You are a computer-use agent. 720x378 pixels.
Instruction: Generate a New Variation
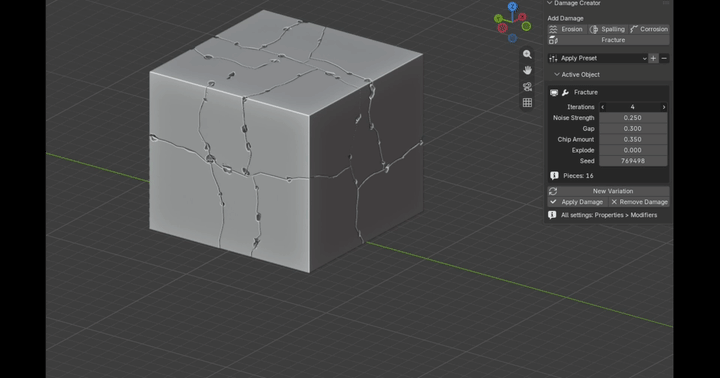(608, 191)
